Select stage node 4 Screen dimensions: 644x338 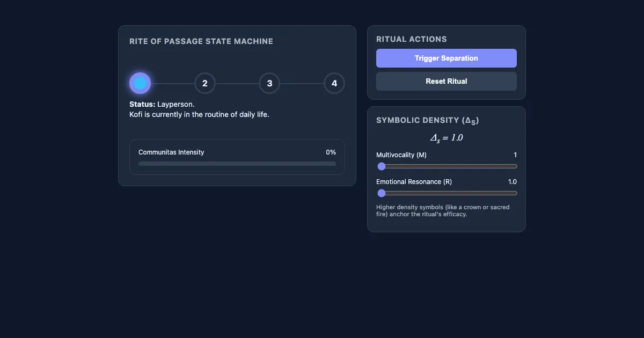click(x=334, y=83)
